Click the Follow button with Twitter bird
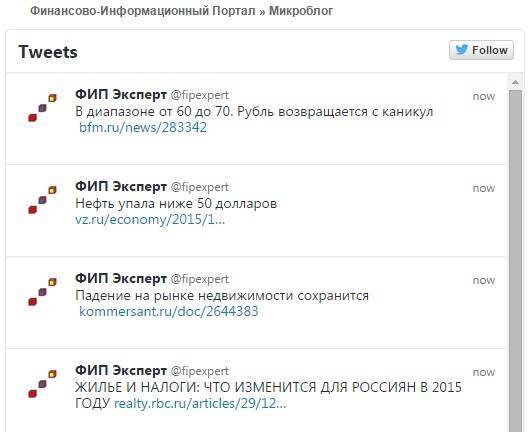Image resolution: width=530 pixels, height=432 pixels. click(481, 50)
